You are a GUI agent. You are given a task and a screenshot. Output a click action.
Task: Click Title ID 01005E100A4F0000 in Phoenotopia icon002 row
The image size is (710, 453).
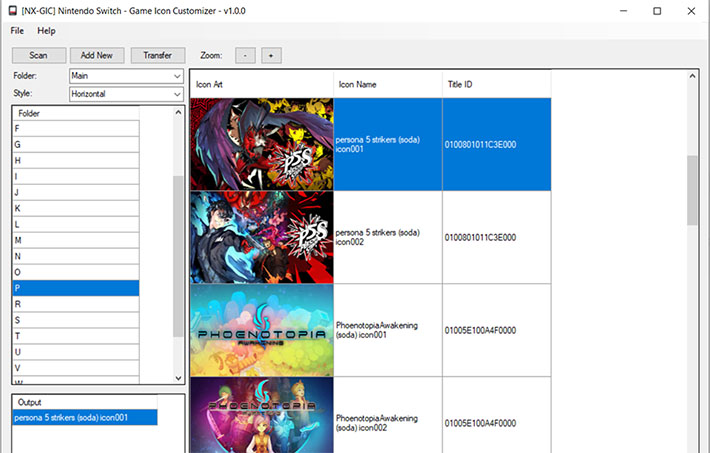(x=480, y=423)
